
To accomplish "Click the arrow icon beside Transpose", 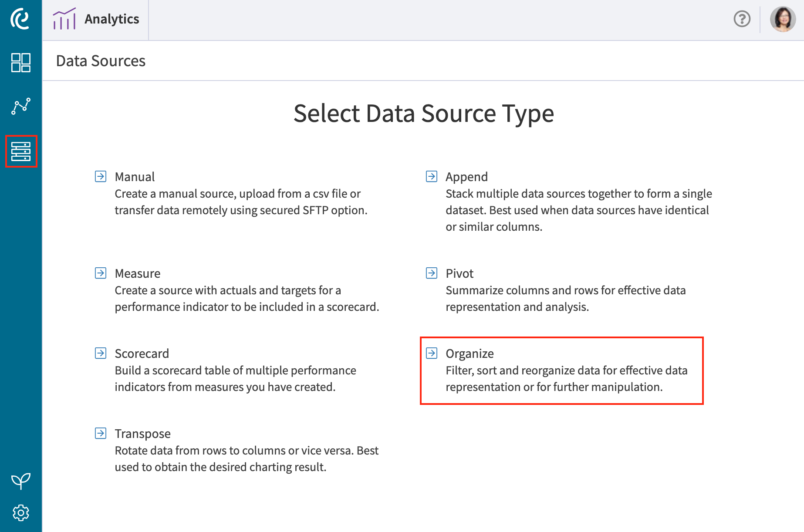I will pos(101,434).
